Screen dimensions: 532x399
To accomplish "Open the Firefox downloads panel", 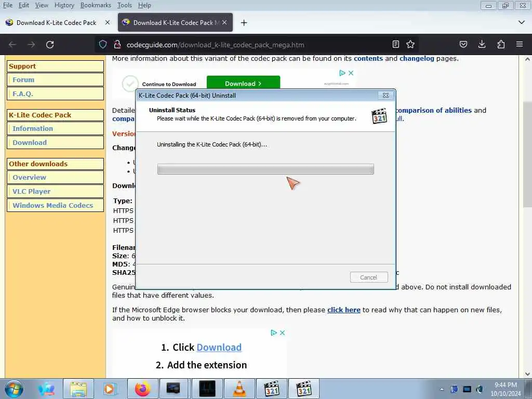I will 482,45.
